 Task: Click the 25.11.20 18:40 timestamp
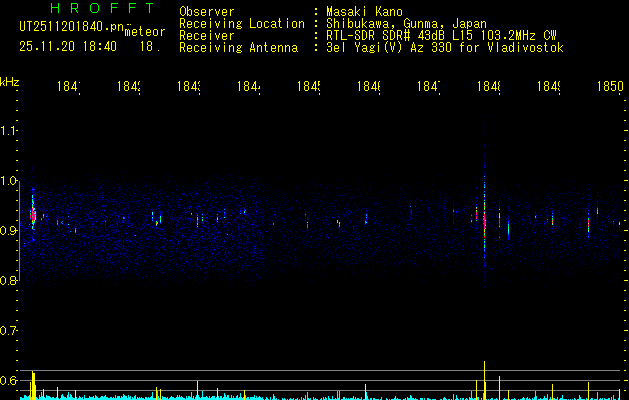[x=67, y=47]
